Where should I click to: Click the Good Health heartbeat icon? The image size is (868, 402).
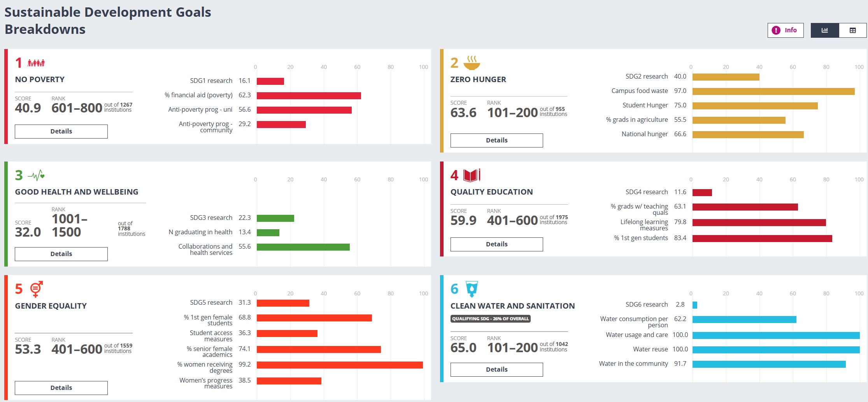pos(36,176)
